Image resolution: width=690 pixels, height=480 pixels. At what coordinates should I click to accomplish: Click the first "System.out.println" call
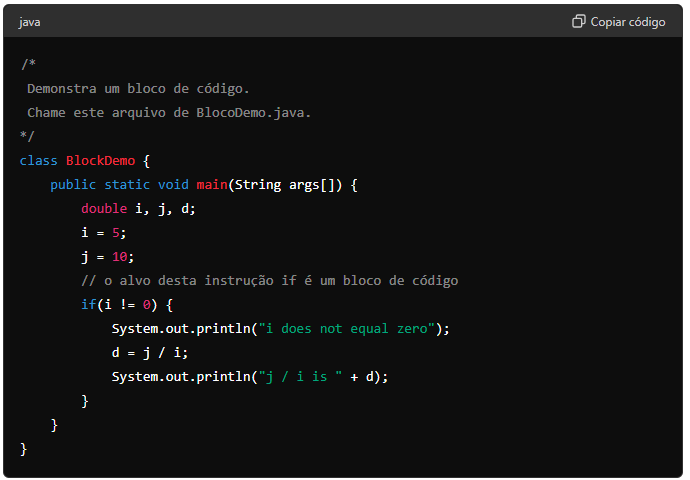[x=181, y=329]
